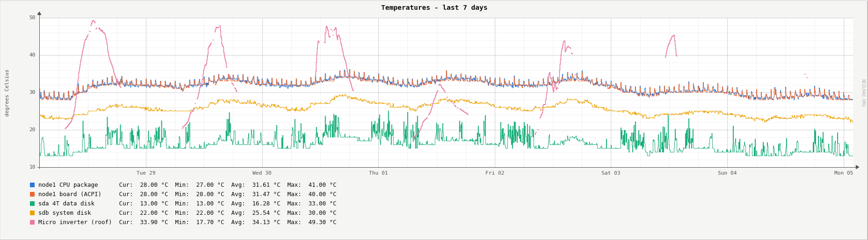Screen dimensions: 868x240
Task: Click the 'degrees Celsius' axis label
Action: (7, 93)
